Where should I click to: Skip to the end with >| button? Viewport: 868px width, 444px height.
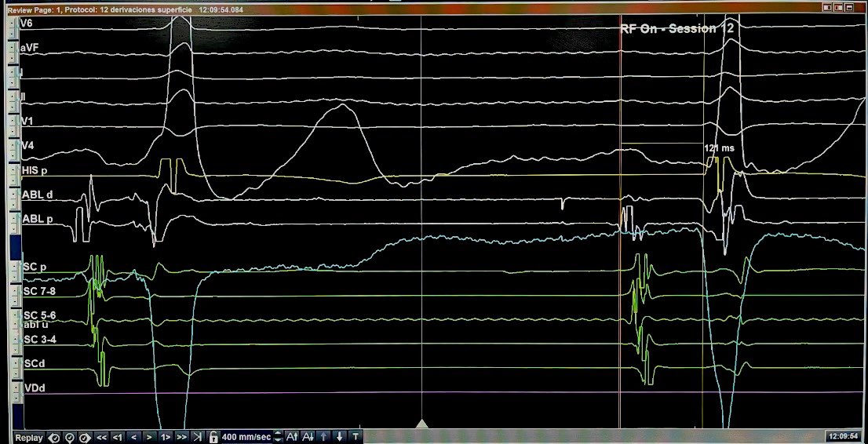[198, 438]
